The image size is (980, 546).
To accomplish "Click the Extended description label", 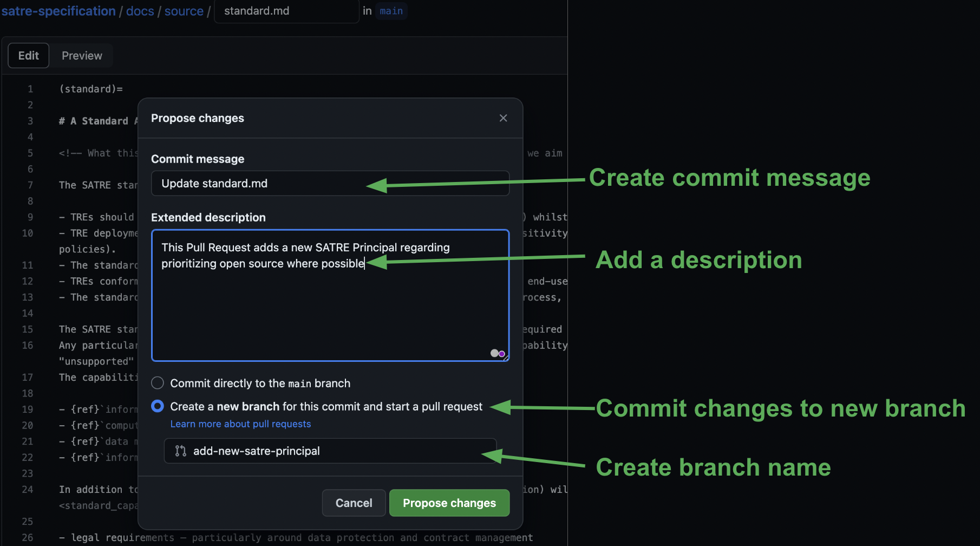I will tap(208, 217).
